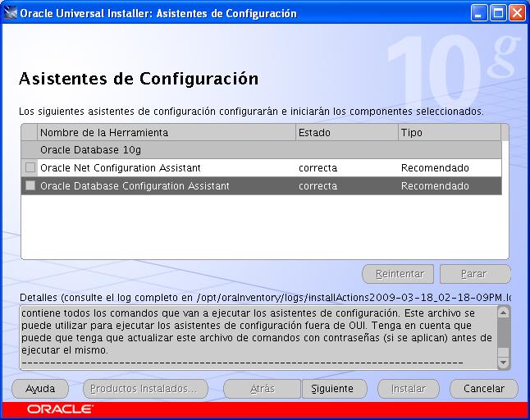530x420 pixels.
Task: Sort by Nombre de la Herramienta column header
Action: 167,132
